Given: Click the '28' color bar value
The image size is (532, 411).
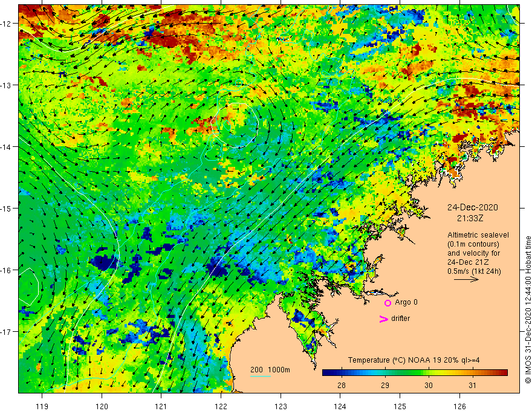Looking at the screenshot, I should 342,385.
